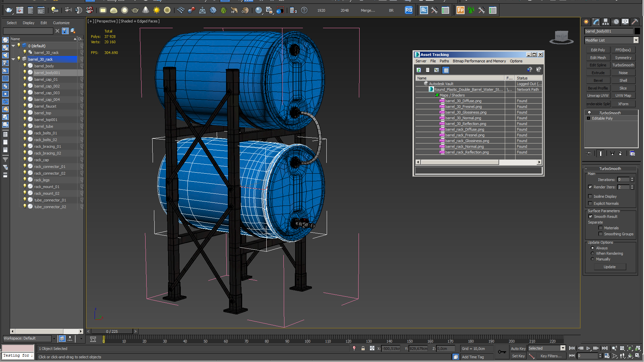
Task: Click the TurboSmooth Update button
Action: click(609, 267)
